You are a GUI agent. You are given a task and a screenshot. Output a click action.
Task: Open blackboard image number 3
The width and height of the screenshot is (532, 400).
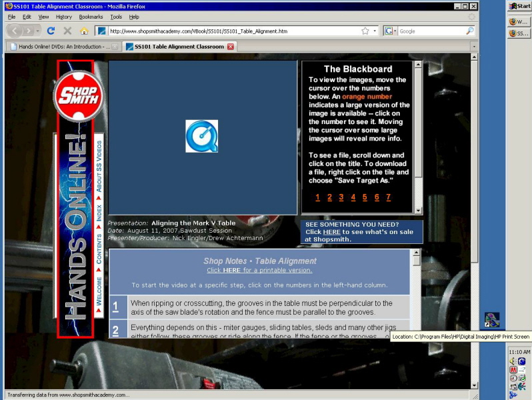point(341,197)
